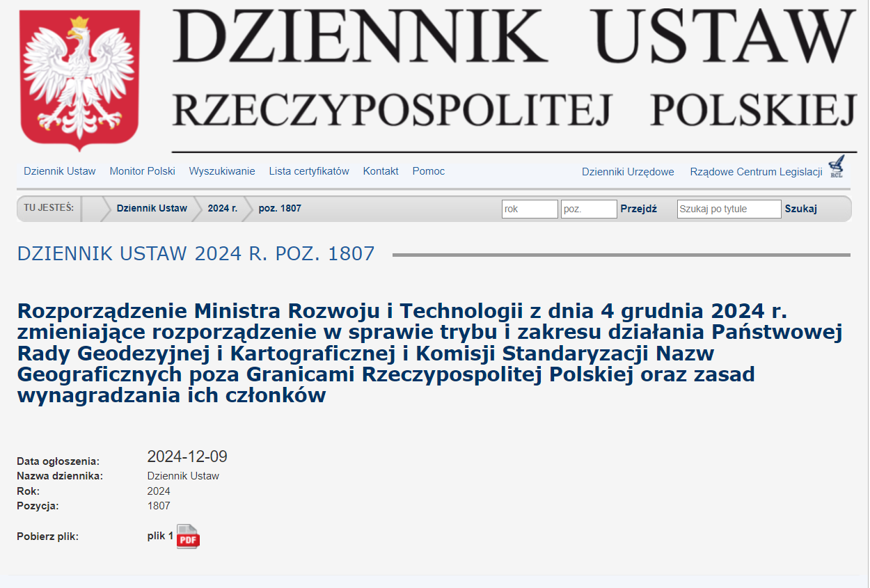The width and height of the screenshot is (870, 588).
Task: Switch to Monitor Polski
Action: tap(142, 171)
